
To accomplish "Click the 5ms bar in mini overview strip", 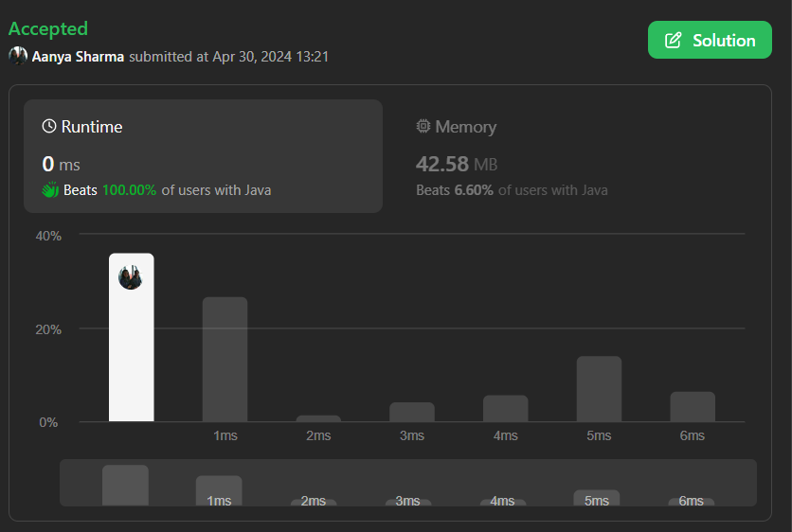I will click(597, 498).
